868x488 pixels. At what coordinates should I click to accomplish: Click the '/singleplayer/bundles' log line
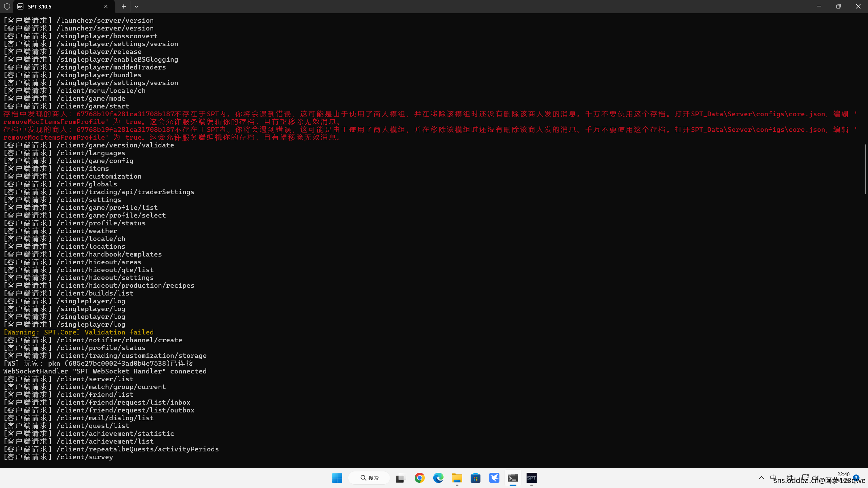[73, 75]
